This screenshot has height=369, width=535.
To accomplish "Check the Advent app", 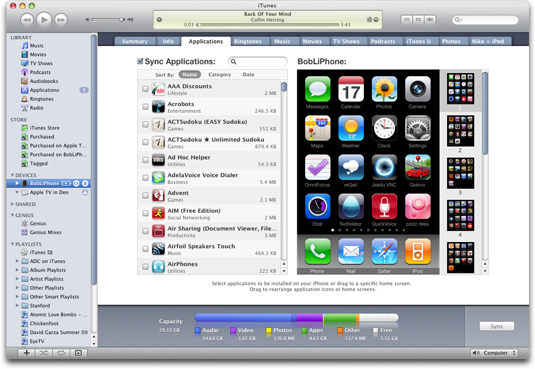I will pos(145,195).
